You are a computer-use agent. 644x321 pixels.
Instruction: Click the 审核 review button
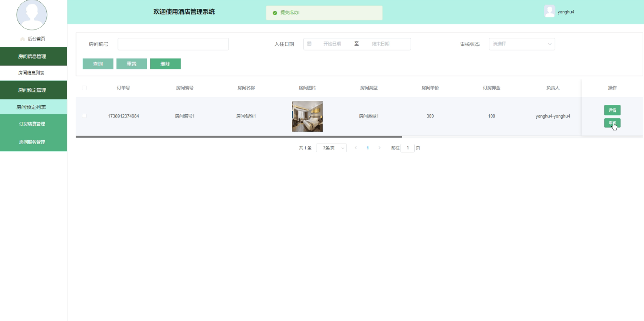[612, 123]
